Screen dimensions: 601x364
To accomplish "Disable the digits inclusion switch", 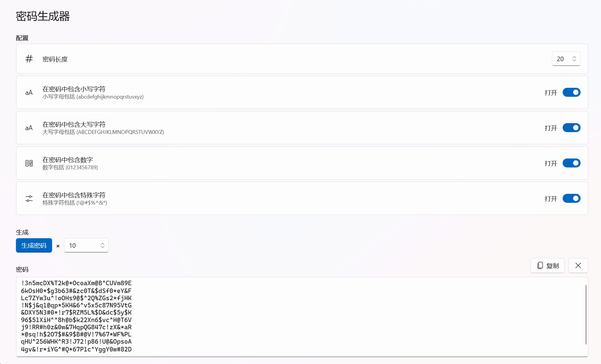I will [571, 163].
